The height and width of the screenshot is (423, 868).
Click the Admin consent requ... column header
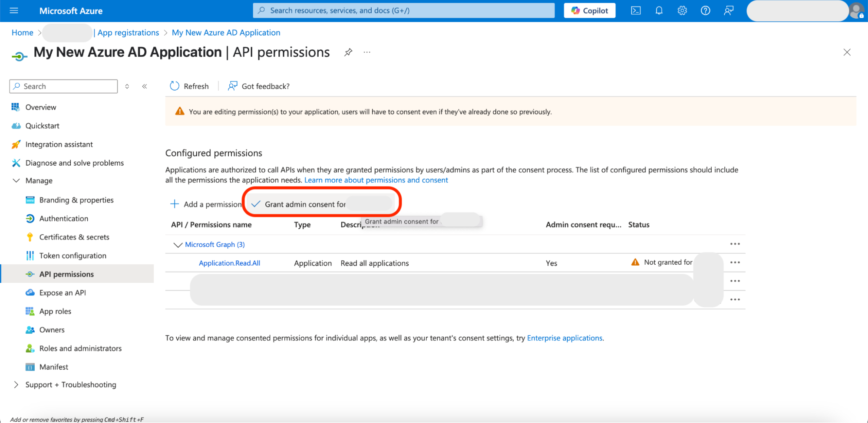pyautogui.click(x=584, y=225)
